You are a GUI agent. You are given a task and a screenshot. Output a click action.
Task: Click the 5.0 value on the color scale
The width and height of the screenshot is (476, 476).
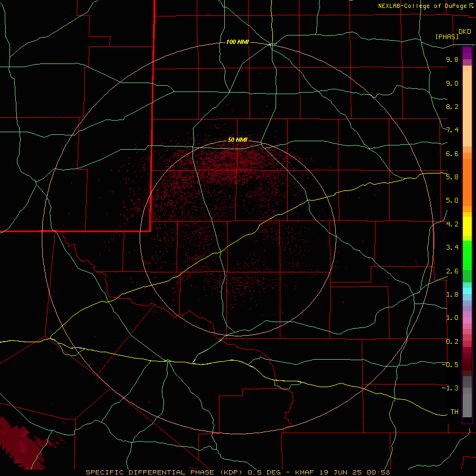click(x=452, y=200)
